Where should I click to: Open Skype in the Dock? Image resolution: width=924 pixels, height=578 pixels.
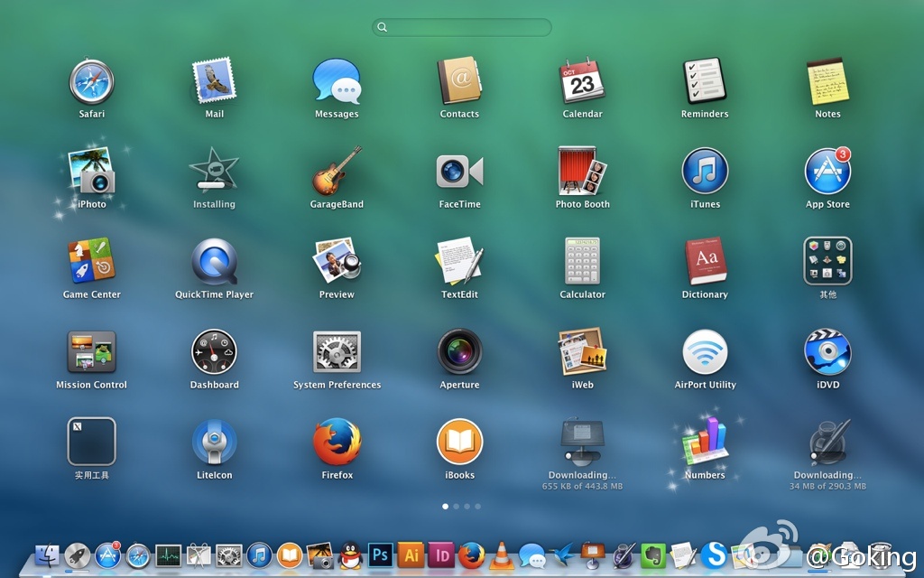pos(715,555)
